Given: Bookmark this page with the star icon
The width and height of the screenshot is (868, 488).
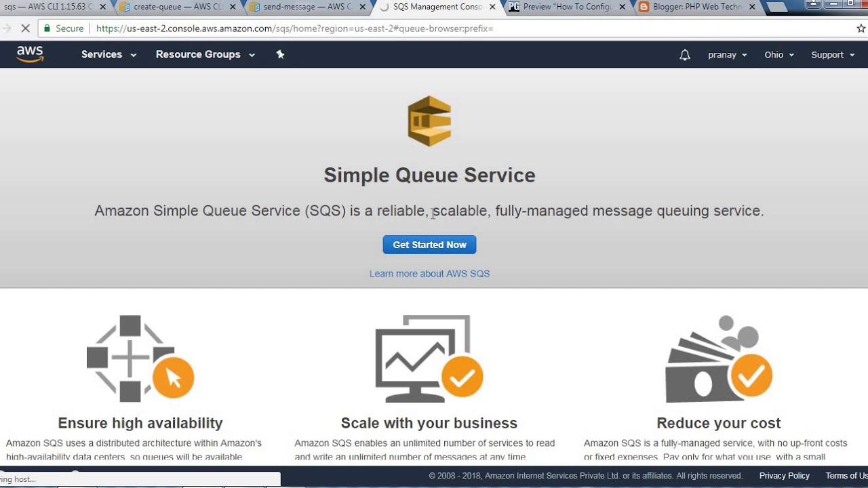Looking at the screenshot, I should pos(861,28).
